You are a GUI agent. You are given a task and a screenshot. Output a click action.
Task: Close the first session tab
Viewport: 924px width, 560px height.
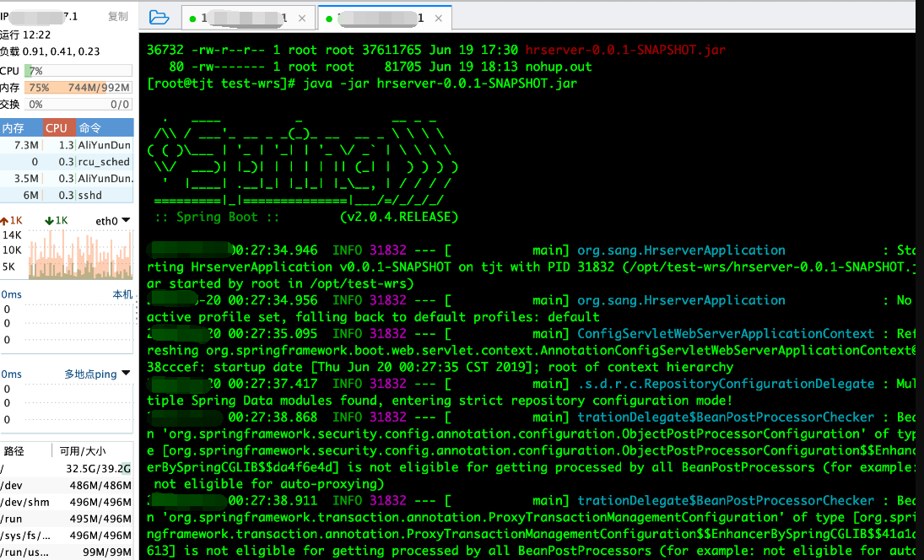click(302, 19)
